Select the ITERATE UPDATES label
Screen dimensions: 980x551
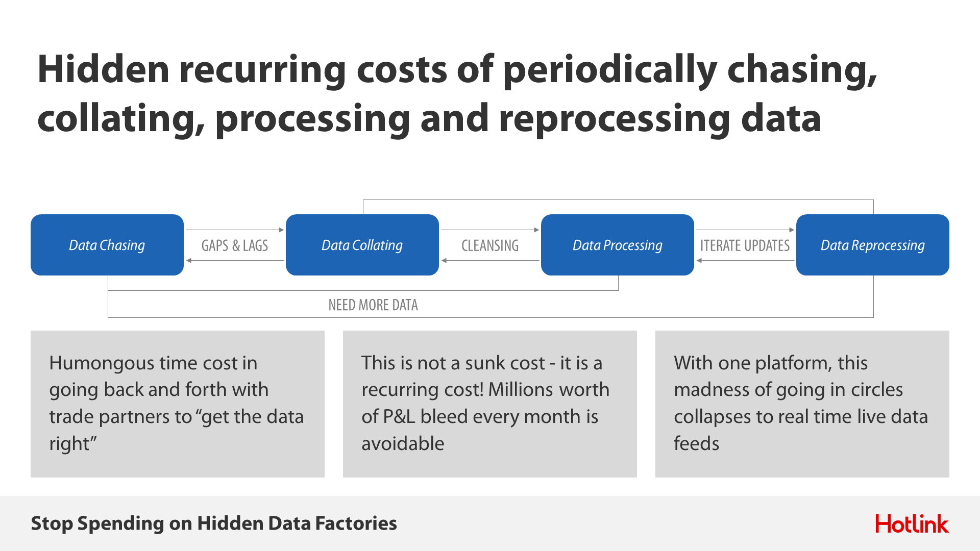pyautogui.click(x=745, y=245)
